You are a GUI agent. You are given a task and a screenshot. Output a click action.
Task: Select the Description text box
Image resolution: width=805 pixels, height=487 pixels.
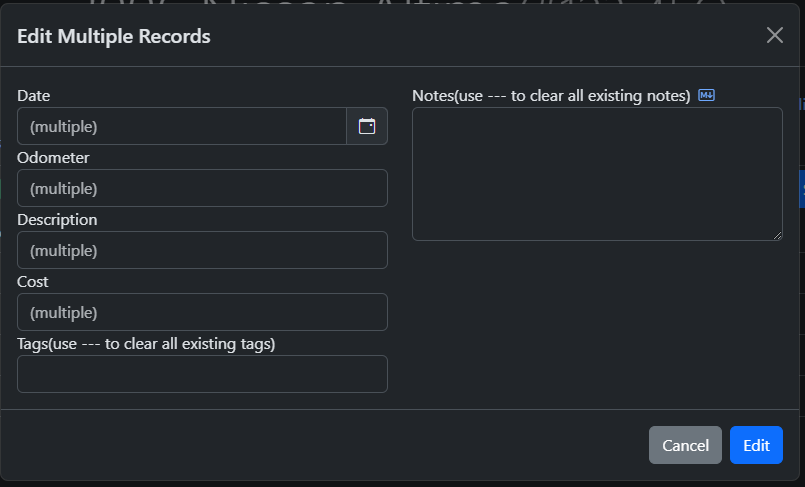pyautogui.click(x=202, y=250)
